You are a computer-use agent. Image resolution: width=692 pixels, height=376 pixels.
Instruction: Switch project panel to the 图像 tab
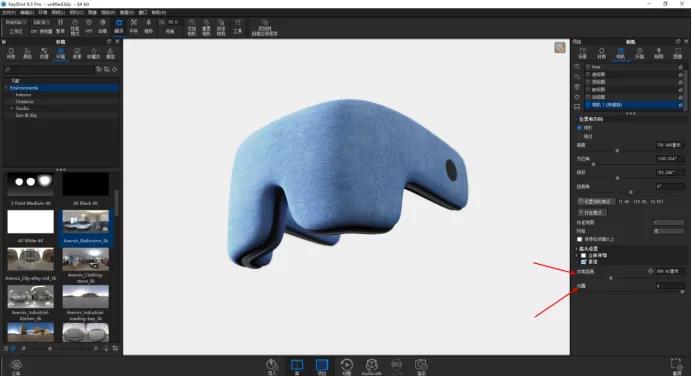pos(677,53)
